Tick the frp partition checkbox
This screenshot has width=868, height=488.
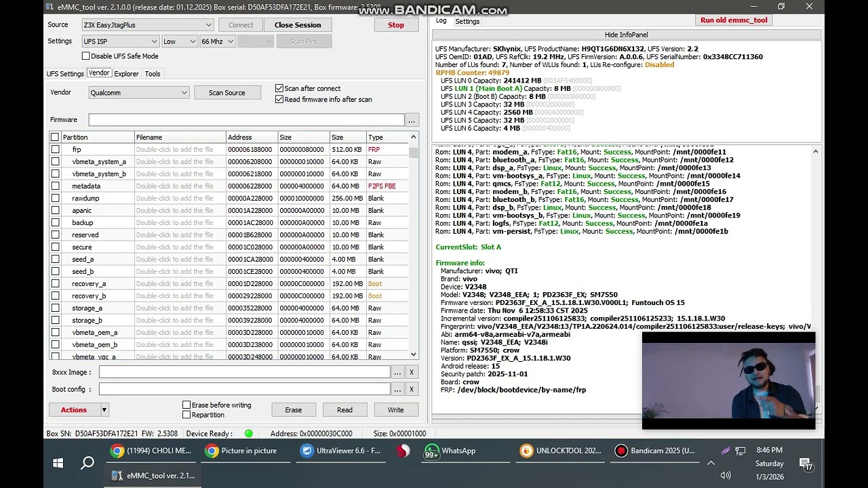55,149
